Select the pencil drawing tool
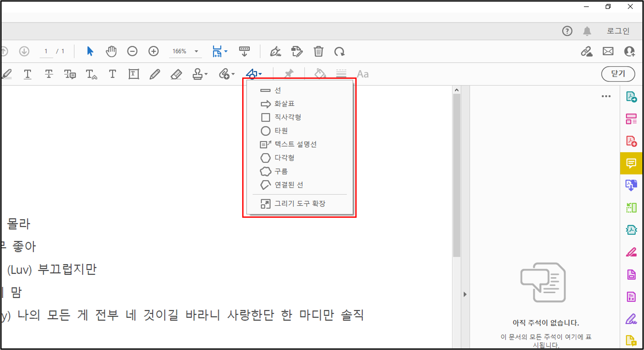Image resolution: width=644 pixels, height=350 pixels. coord(154,74)
